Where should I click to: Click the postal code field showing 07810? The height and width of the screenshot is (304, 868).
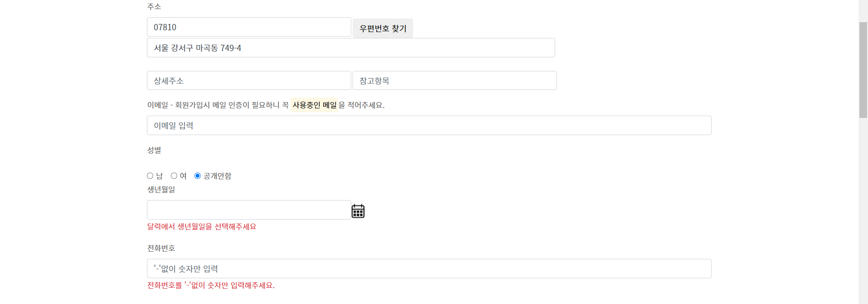point(249,27)
